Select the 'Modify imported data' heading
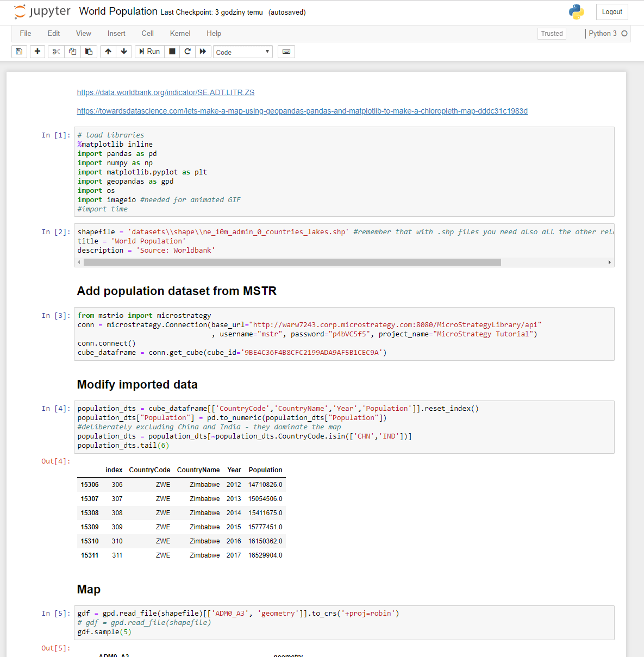Image resolution: width=644 pixels, height=657 pixels. [x=137, y=385]
